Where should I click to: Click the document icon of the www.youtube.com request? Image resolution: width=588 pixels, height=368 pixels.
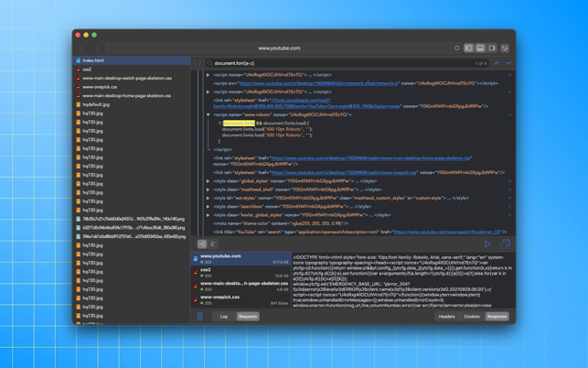point(196,259)
